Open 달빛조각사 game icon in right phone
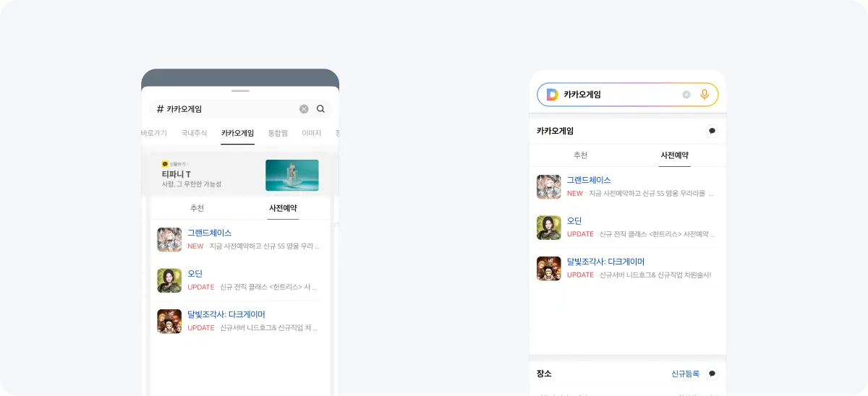The height and width of the screenshot is (396, 868). pos(549,269)
